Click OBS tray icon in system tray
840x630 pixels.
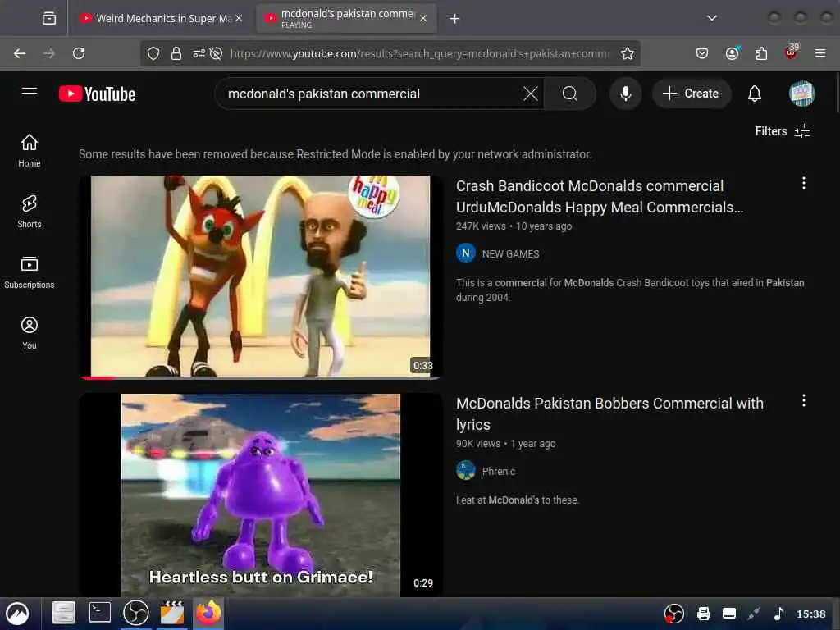(x=673, y=614)
